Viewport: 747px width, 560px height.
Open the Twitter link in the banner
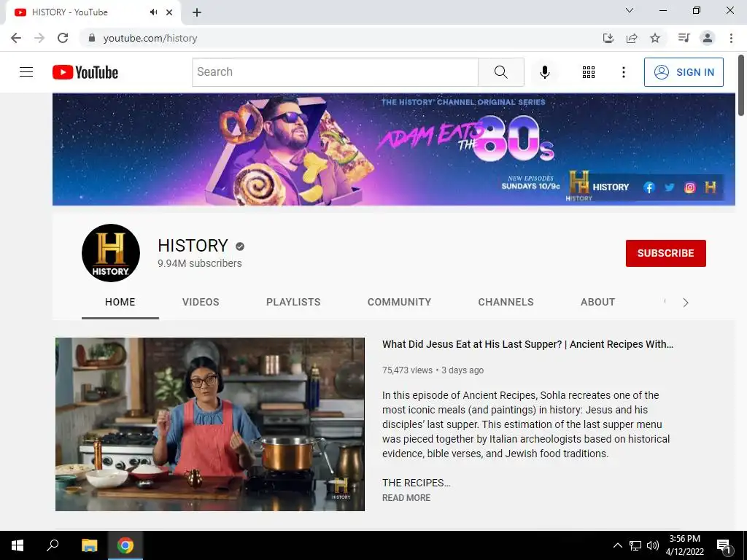coord(670,187)
